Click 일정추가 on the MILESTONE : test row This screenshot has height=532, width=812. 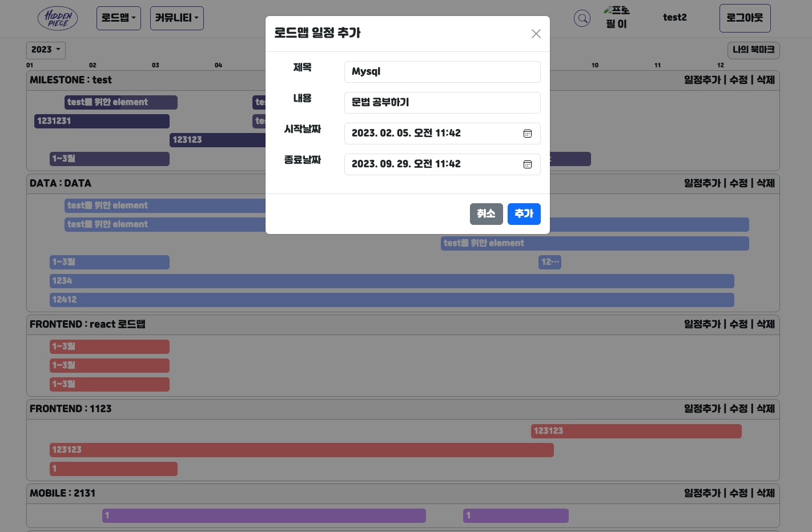tap(702, 80)
